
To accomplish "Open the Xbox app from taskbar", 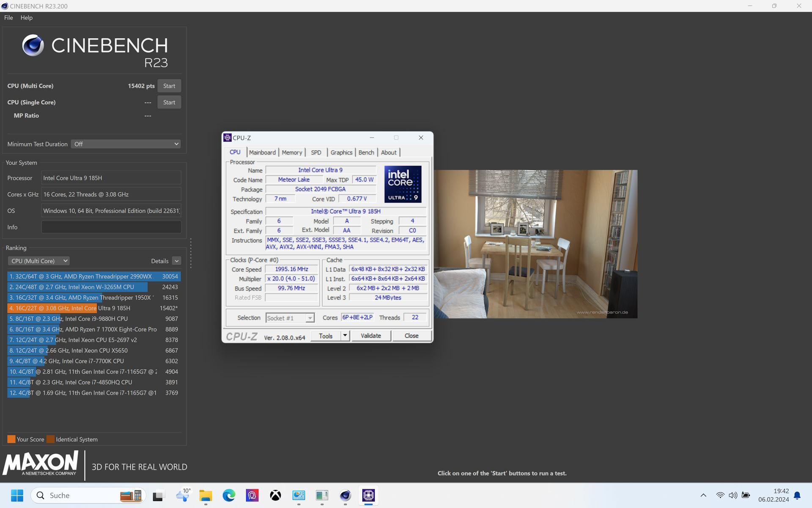I will coord(275,495).
